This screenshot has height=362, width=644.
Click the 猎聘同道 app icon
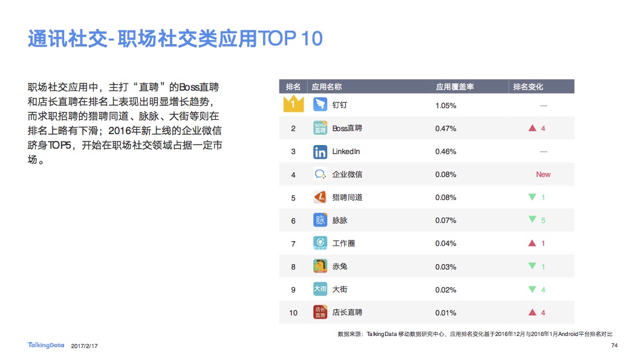coord(320,198)
